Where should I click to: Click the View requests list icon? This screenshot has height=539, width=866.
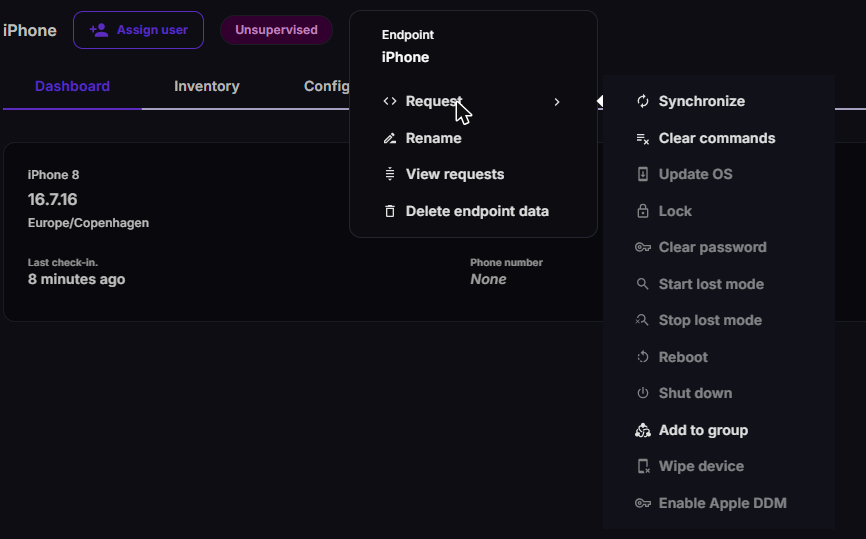(390, 174)
